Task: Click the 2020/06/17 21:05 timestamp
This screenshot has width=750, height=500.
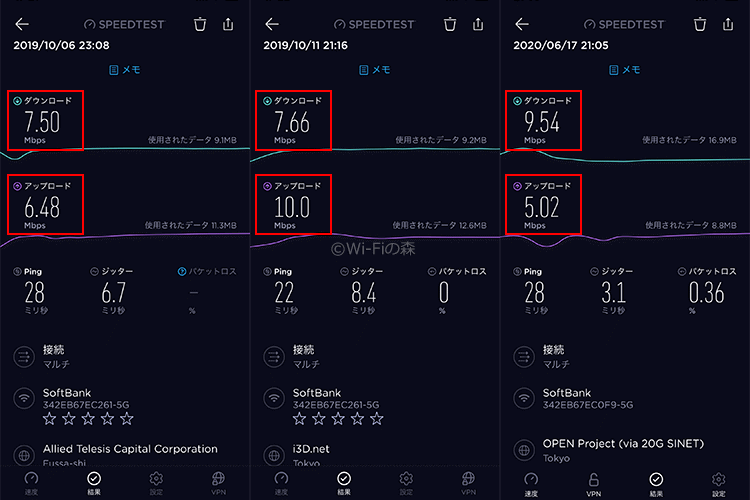Action: (x=561, y=45)
